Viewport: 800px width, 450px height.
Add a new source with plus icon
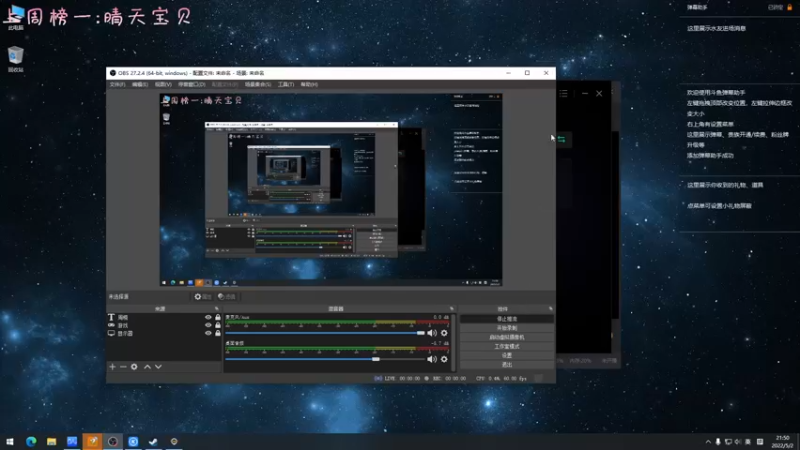112,367
